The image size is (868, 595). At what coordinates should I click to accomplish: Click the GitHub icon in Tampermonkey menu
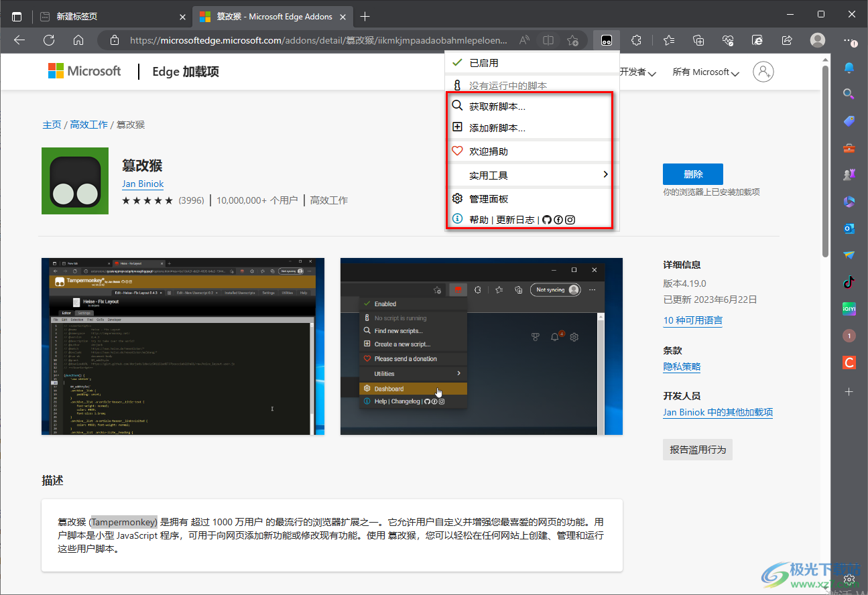coord(546,220)
